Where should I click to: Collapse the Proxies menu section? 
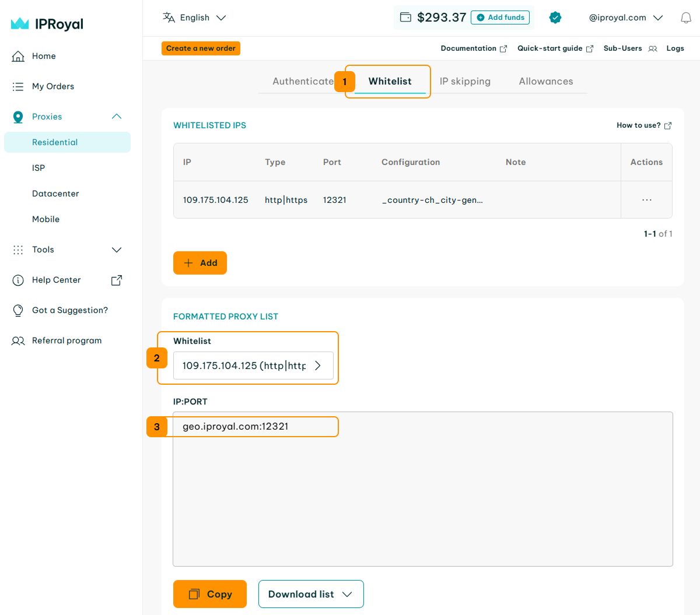[x=117, y=117]
